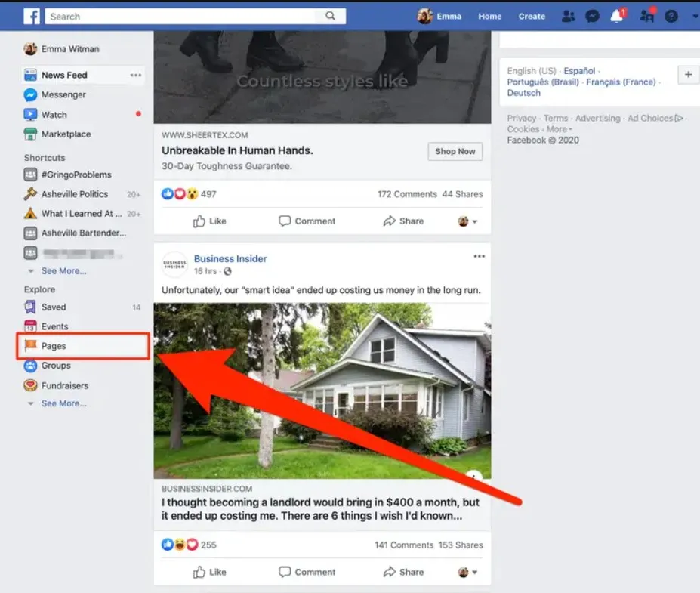Click reaction icons on Business Insider post
Viewport: 700px width, 593px height.
pyautogui.click(x=180, y=545)
